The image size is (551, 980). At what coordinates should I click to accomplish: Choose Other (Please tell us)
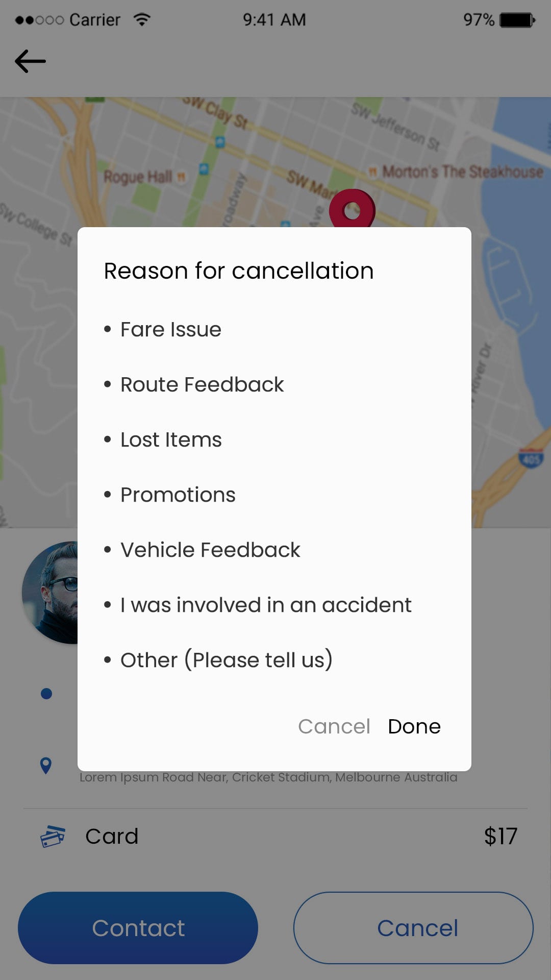click(x=226, y=659)
